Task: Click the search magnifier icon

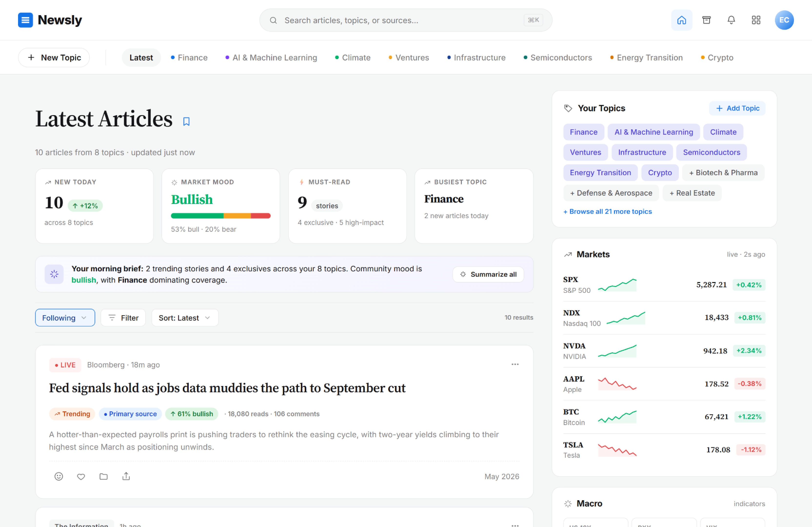Action: pos(273,20)
